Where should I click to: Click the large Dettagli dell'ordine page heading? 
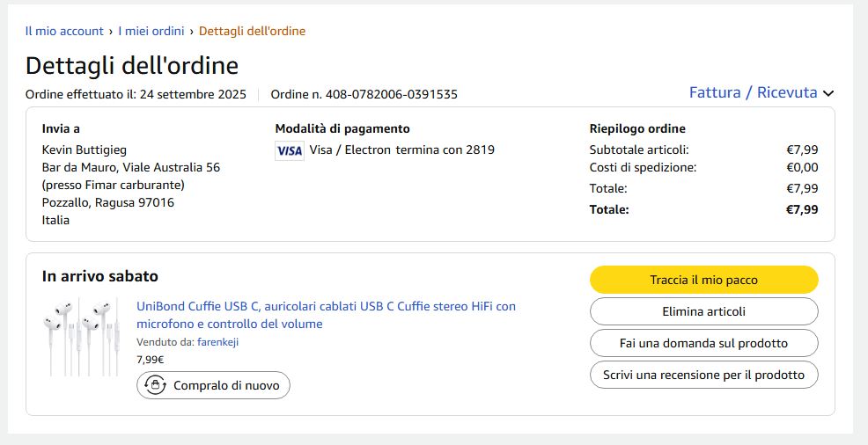click(132, 66)
